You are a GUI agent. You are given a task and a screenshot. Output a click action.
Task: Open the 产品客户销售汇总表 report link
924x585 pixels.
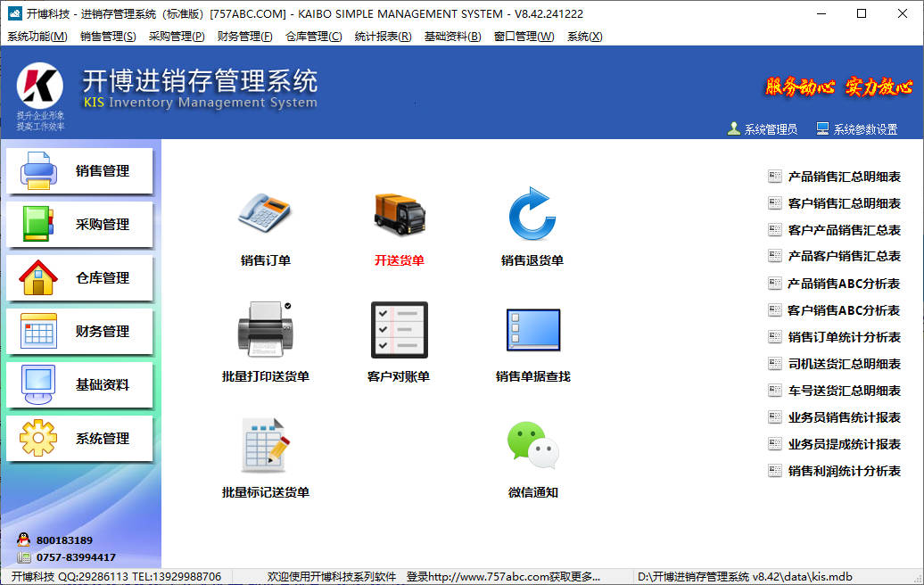pyautogui.click(x=844, y=256)
